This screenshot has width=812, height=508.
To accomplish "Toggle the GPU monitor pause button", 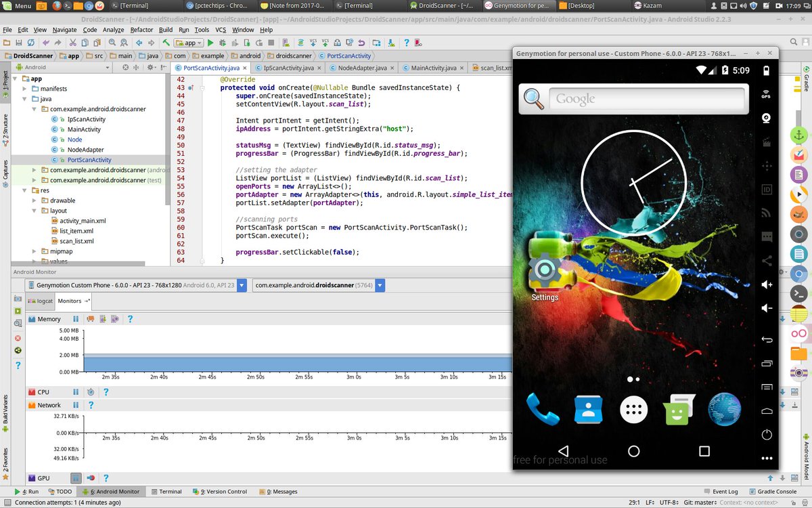I will pyautogui.click(x=76, y=478).
